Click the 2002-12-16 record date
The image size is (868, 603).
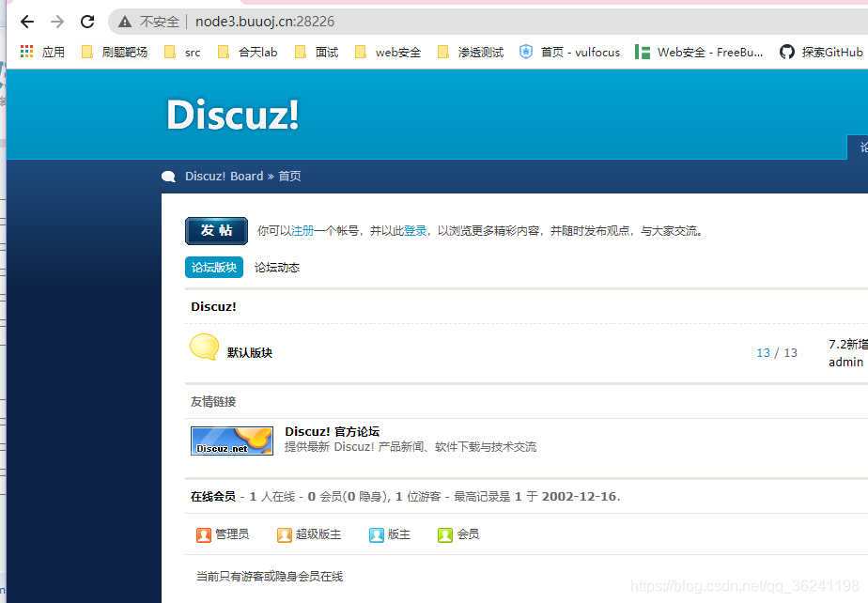pyautogui.click(x=579, y=497)
